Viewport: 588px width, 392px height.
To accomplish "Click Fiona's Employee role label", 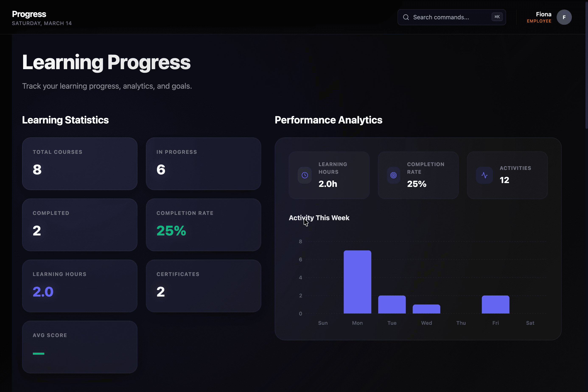I will (539, 21).
